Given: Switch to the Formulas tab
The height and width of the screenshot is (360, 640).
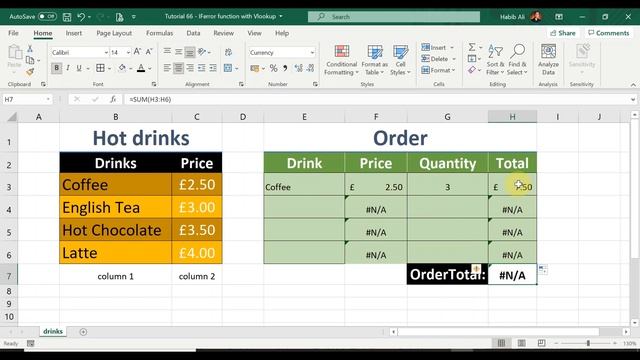Looking at the screenshot, I should coord(160,33).
